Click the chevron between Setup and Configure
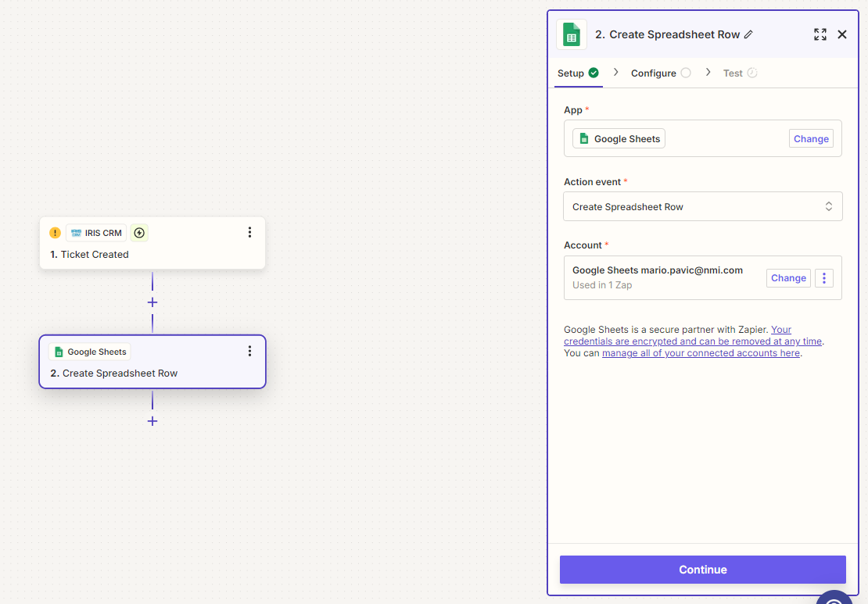 point(615,73)
